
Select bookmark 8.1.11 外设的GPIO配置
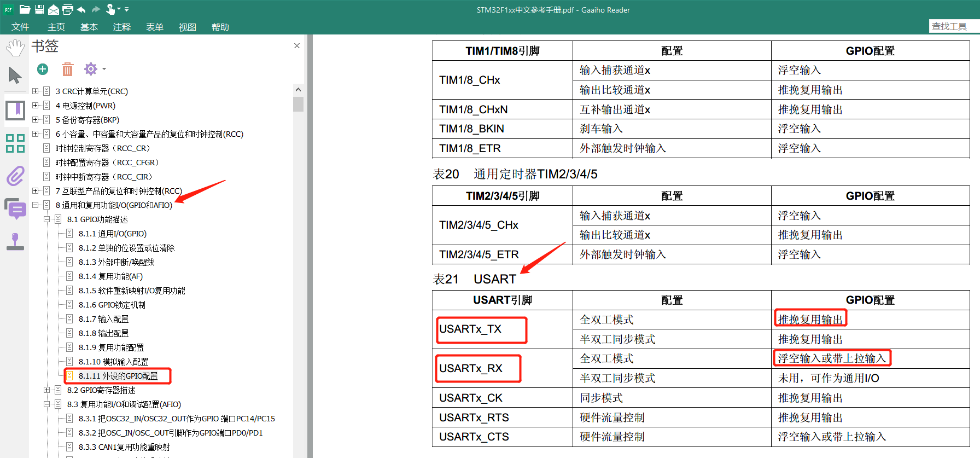pos(118,376)
